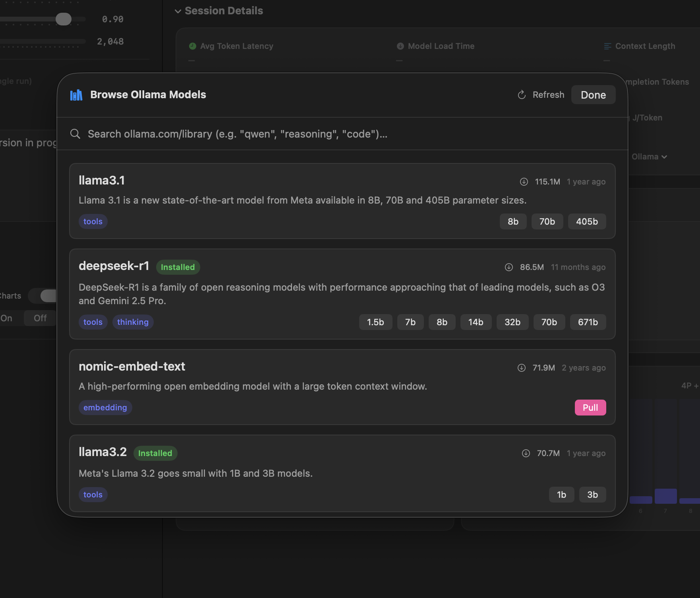Click the magnifier search icon
Screen dimensions: 700x598
(75, 134)
